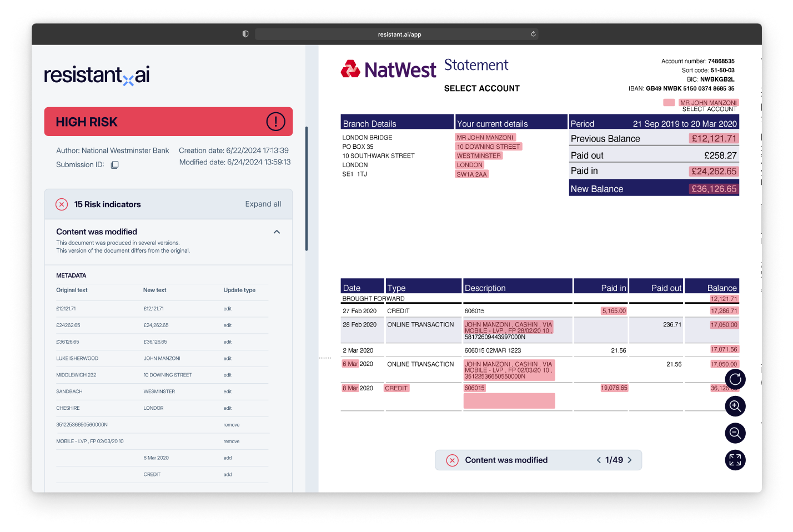Click the resistant.ai/app address bar

[396, 34]
